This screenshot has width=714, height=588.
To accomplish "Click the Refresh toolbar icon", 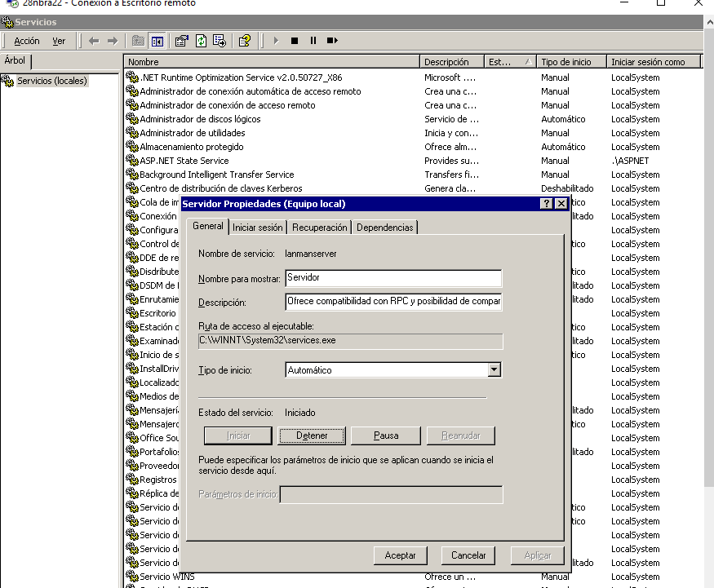I will coord(201,40).
